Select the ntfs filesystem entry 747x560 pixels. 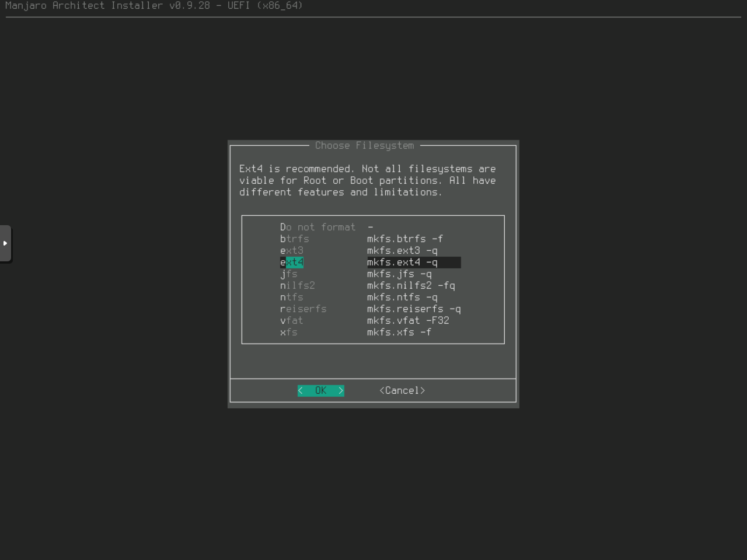[292, 297]
